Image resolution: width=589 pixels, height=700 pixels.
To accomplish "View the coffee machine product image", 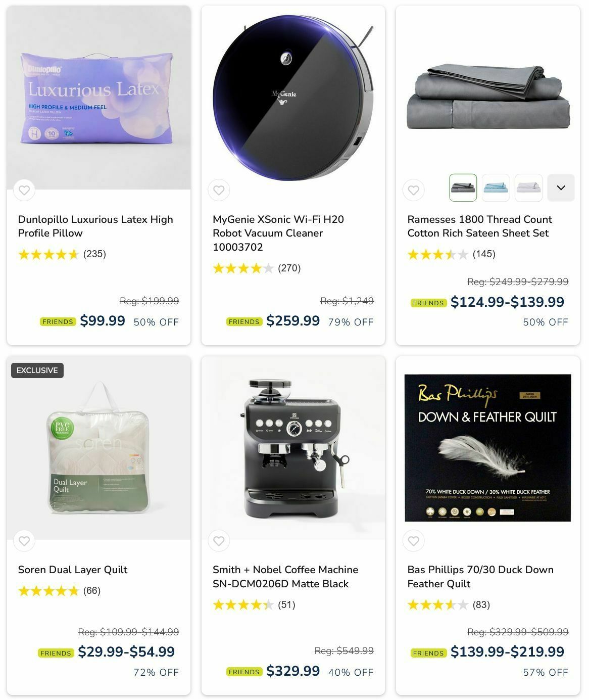I will [293, 448].
